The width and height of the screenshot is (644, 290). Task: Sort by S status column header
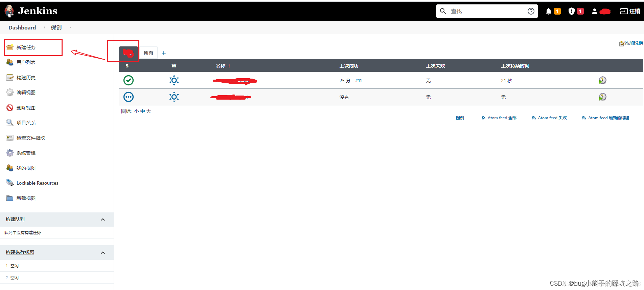pyautogui.click(x=127, y=66)
